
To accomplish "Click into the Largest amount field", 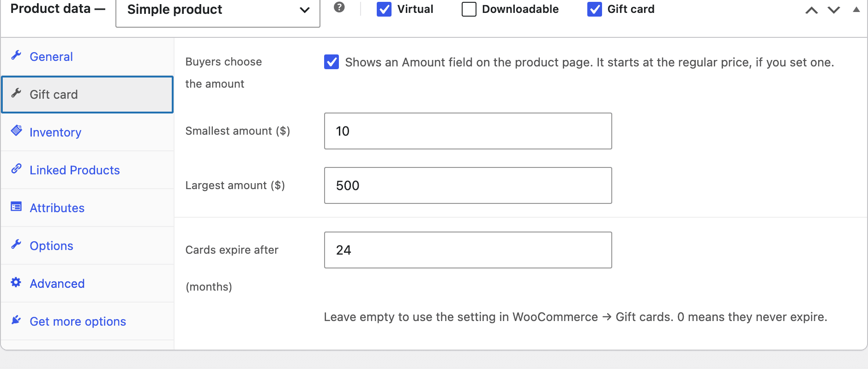I will pos(468,185).
